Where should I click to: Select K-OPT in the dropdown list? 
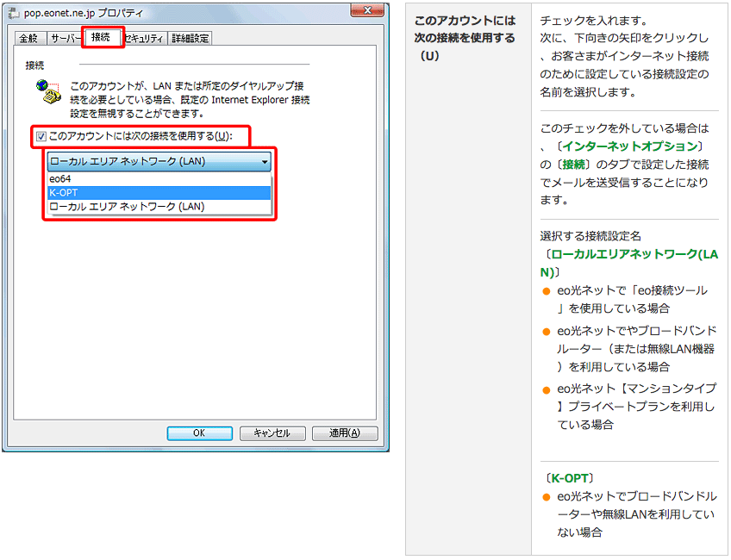(64, 193)
